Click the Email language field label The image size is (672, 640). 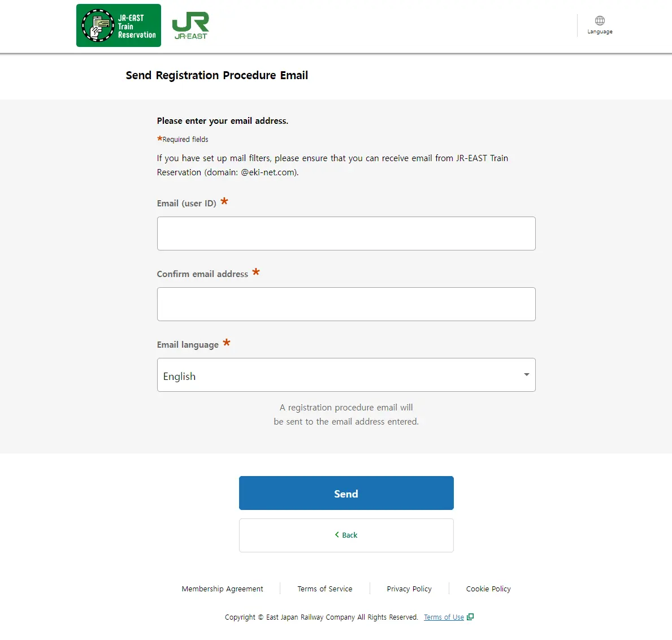188,345
